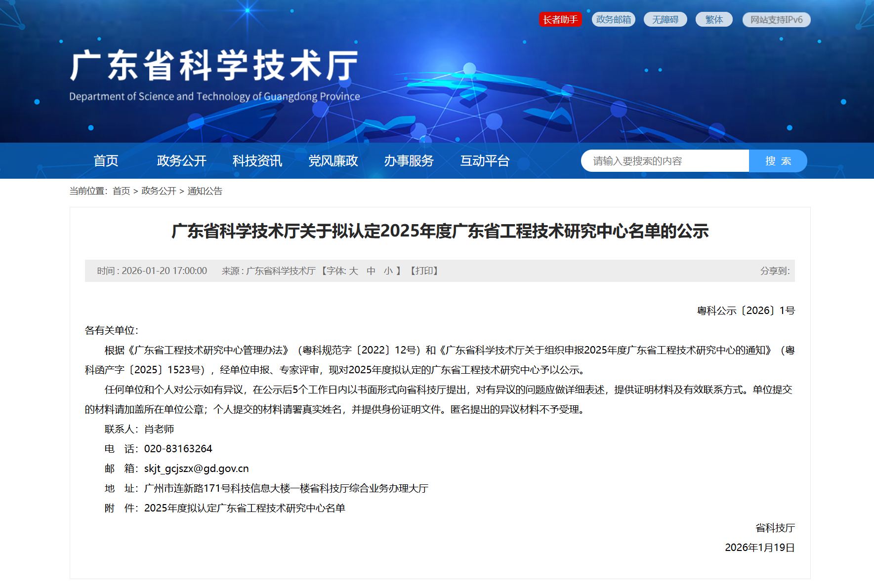
Task: Click the 网站支持IPv6 badge
Action: click(776, 19)
